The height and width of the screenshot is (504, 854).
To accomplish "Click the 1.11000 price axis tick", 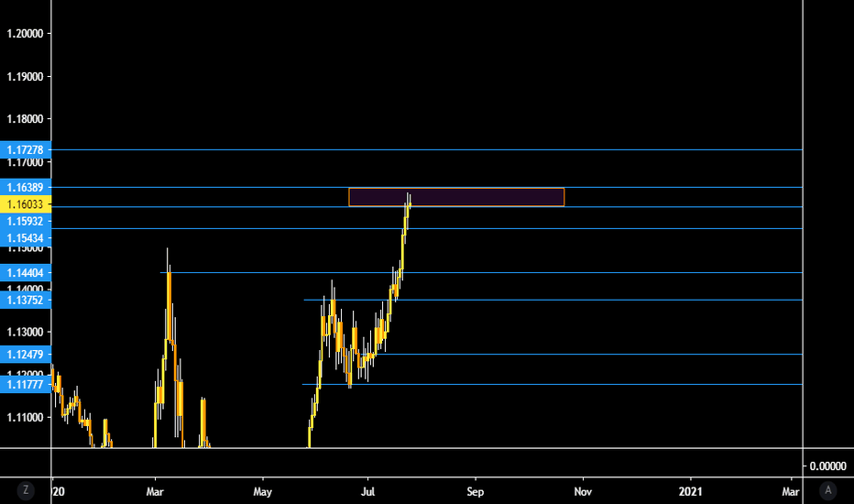I will click(25, 417).
